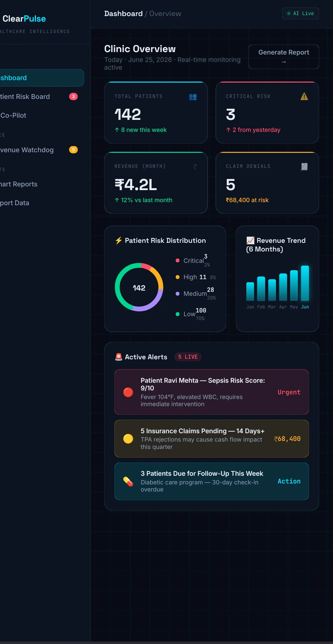Click the pill icon on Follow-Up alert
The image size is (333, 644).
coord(128,481)
